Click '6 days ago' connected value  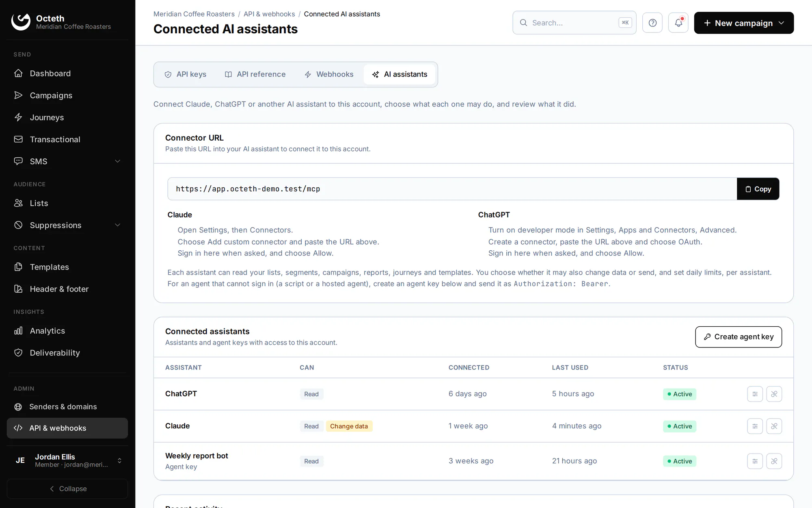[x=467, y=394]
